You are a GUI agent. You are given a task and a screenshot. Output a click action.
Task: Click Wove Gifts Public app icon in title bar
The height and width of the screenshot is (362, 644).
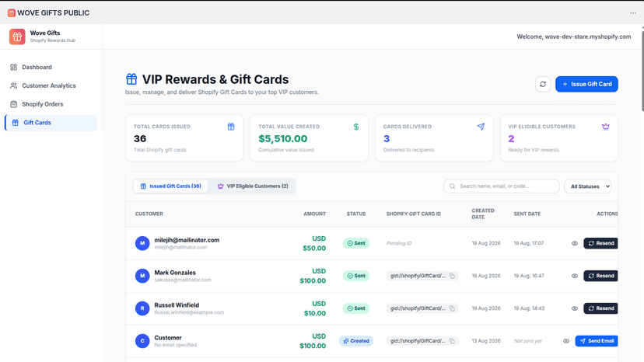[12, 12]
